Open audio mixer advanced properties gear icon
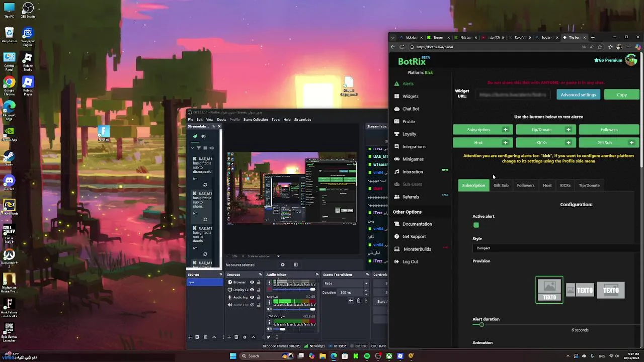 tap(268, 337)
